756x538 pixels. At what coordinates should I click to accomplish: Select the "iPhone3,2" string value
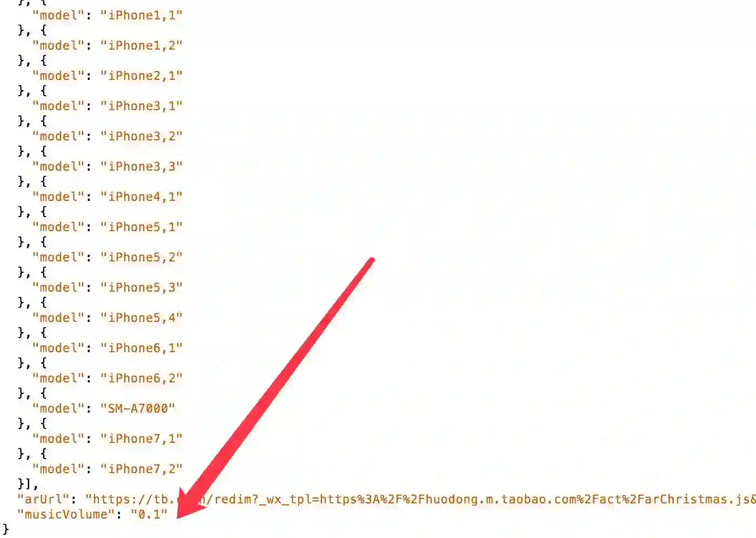coord(141,136)
